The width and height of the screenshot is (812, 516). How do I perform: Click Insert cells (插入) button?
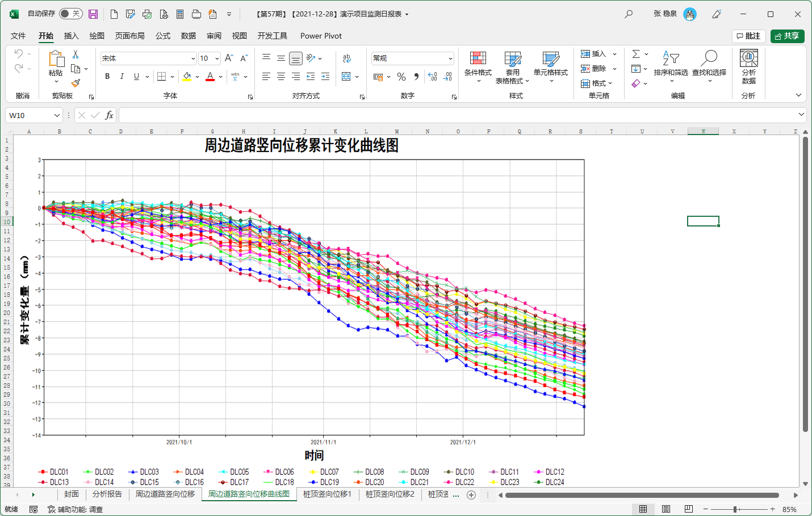tap(593, 54)
